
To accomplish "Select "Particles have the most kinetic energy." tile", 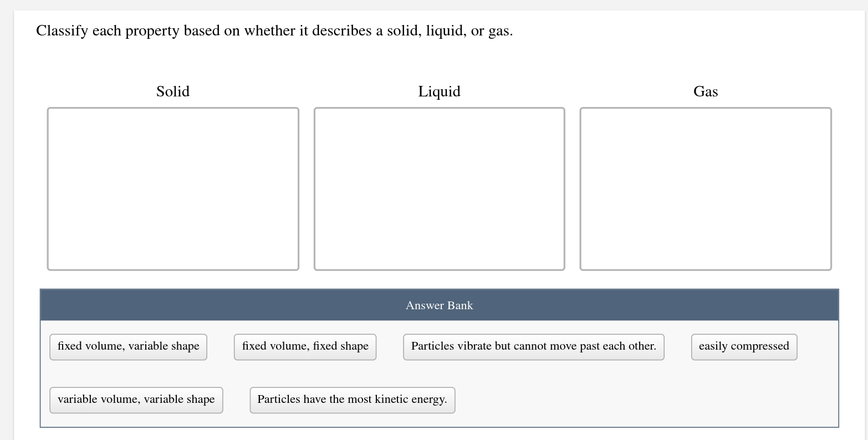I will click(352, 399).
